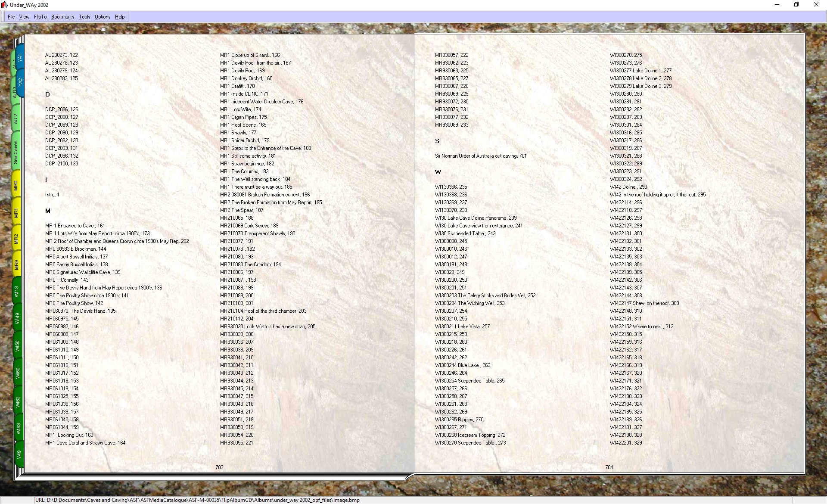Flip to the MR2 bookmark tab
Viewport: 827px width, 504px height.
16,239
